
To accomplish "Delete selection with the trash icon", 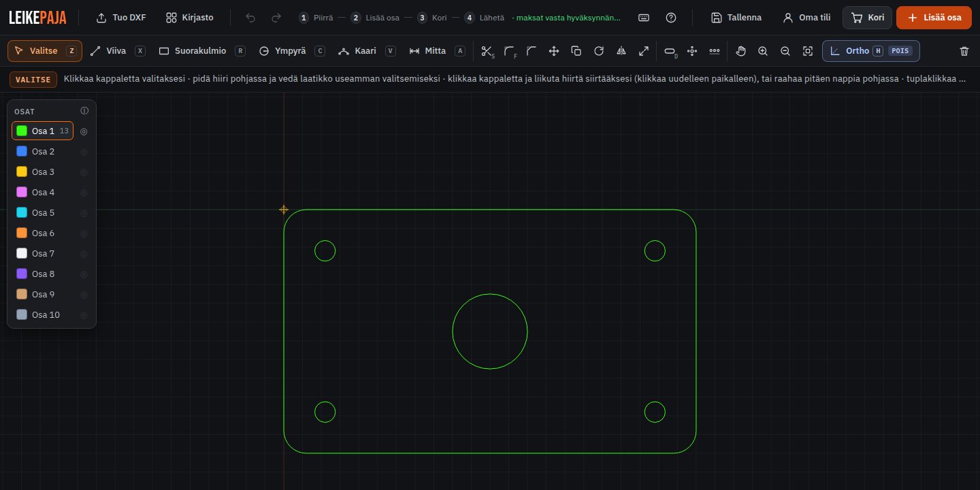I will [964, 51].
